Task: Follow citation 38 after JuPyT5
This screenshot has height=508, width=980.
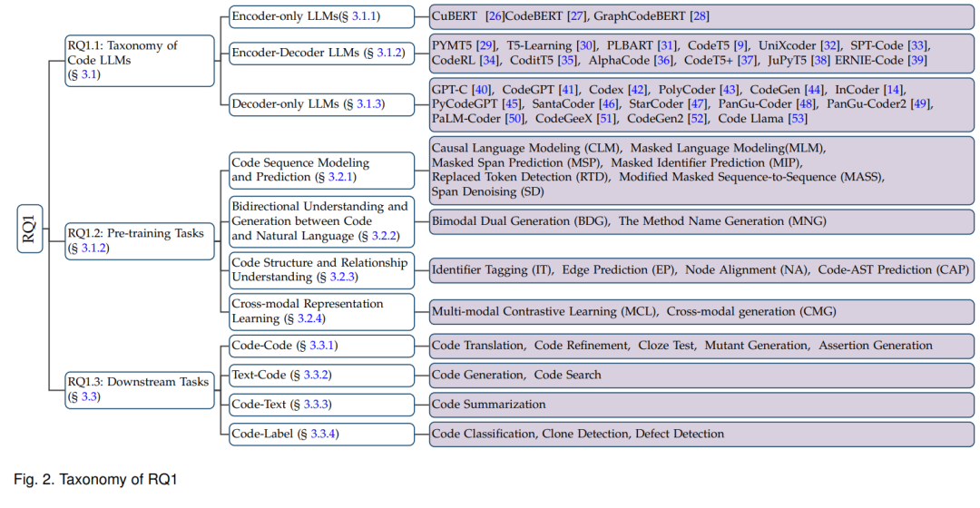Action: pos(820,61)
